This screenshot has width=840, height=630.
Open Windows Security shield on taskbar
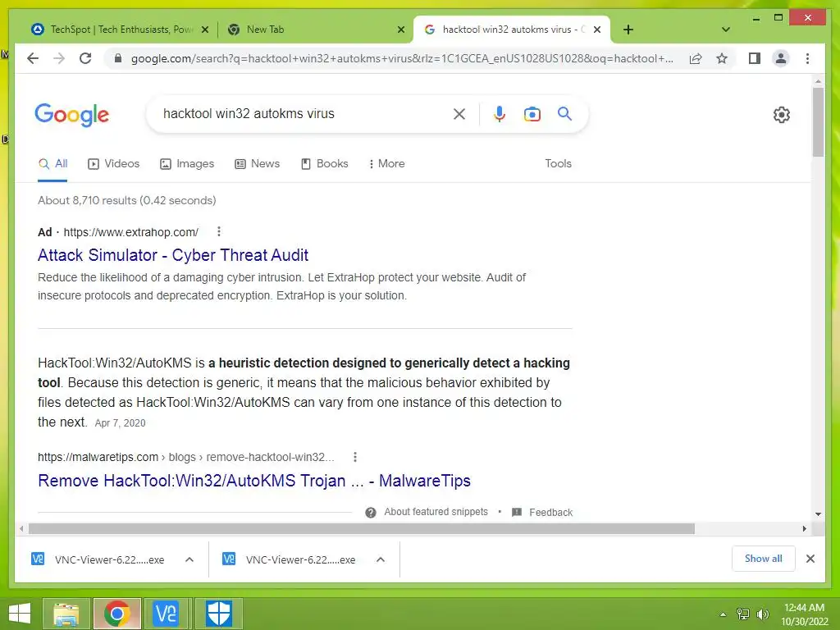click(218, 614)
